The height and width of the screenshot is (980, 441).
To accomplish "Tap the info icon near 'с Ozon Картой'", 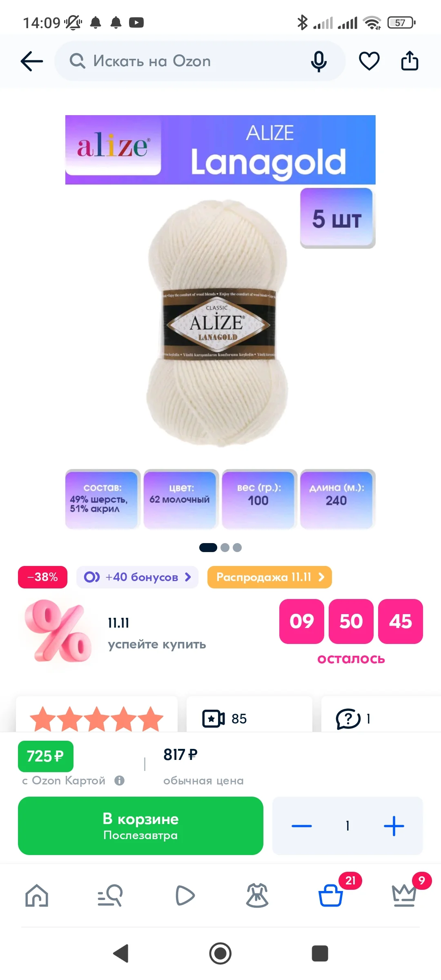I will (x=119, y=780).
